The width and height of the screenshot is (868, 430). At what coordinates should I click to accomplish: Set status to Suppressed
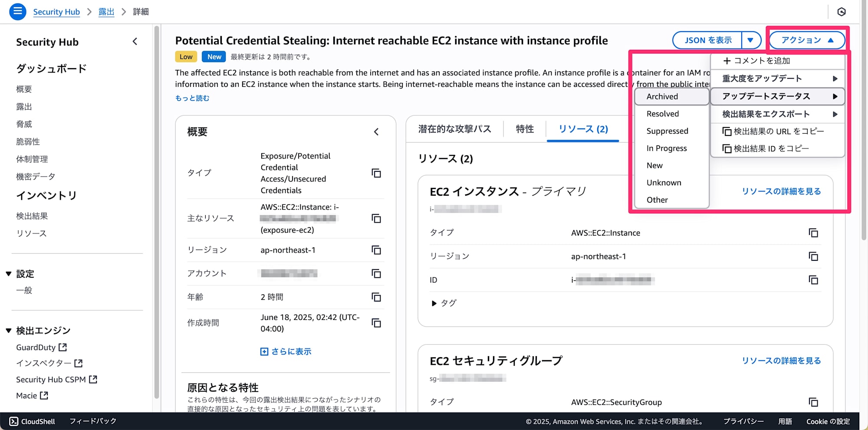[672, 131]
